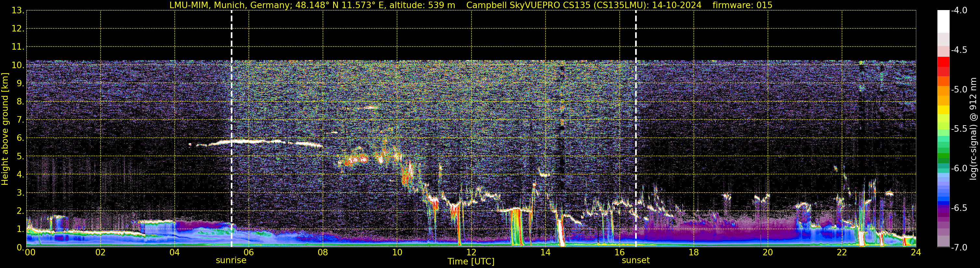
Task: Click the '3.' height tick label
Action: 20,192
